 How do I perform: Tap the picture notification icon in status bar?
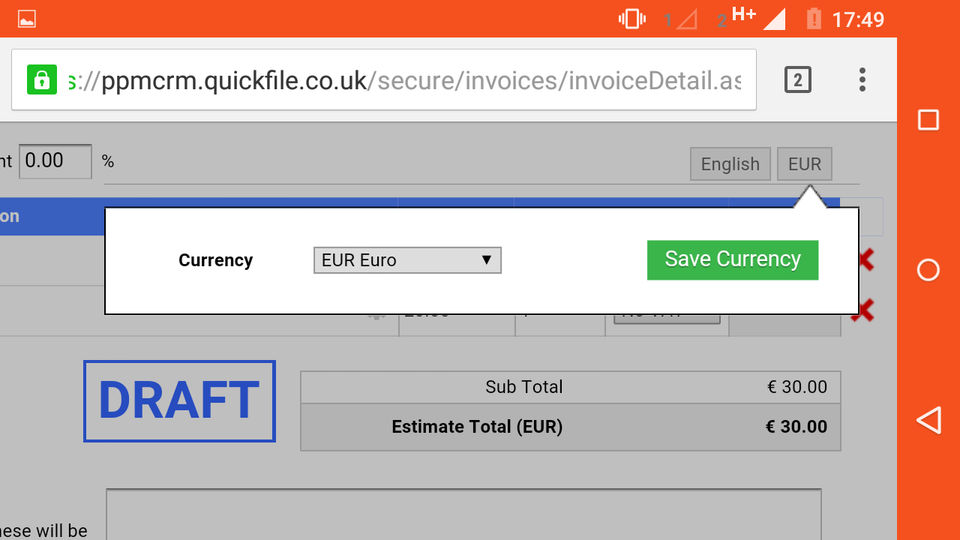27,19
